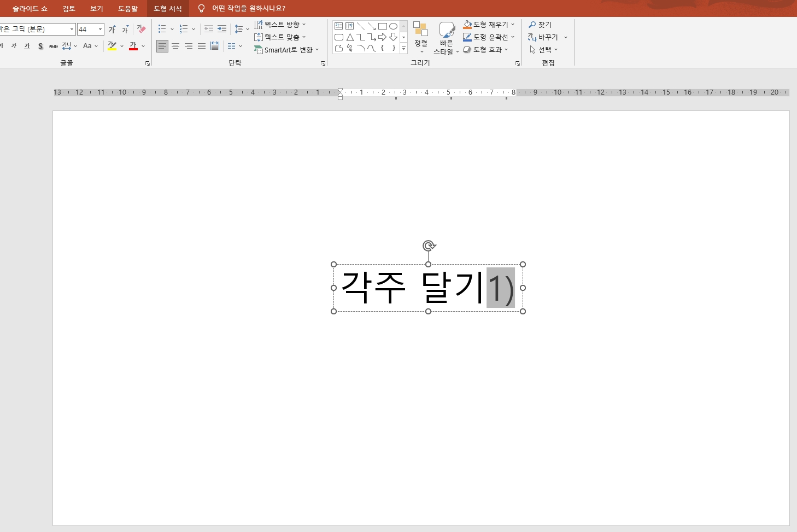Apply yellow text highlight color

tap(112, 46)
